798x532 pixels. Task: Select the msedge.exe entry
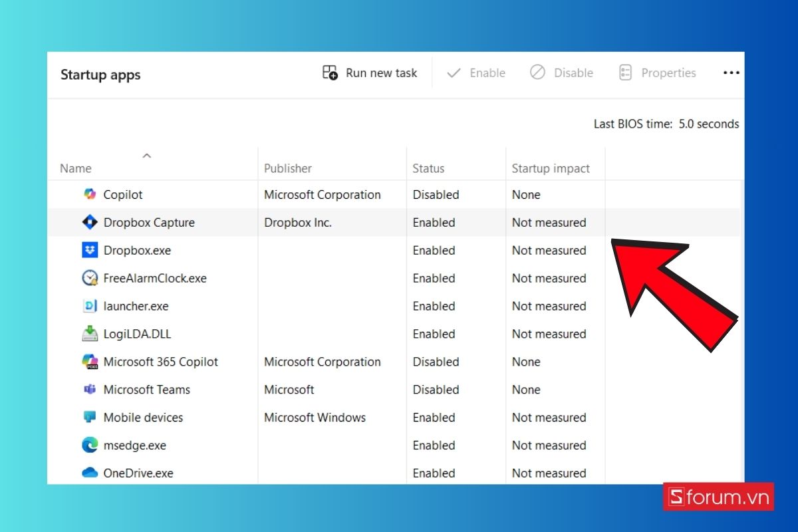134,446
